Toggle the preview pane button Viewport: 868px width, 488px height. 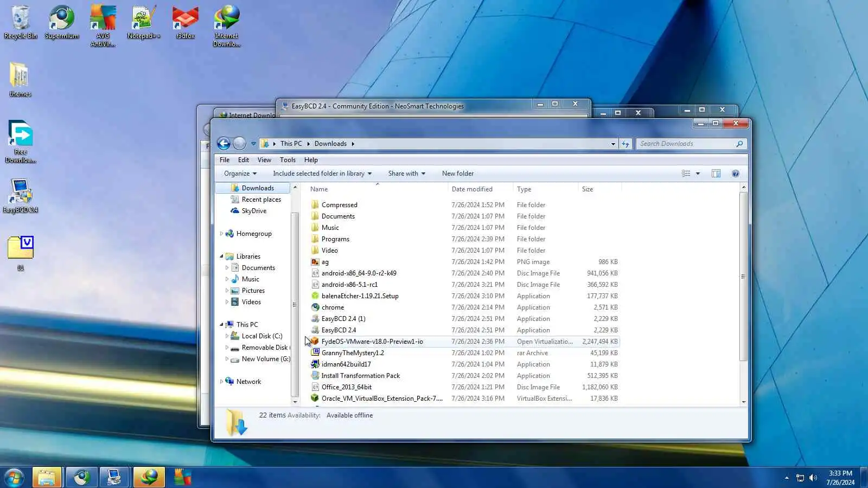pyautogui.click(x=716, y=174)
